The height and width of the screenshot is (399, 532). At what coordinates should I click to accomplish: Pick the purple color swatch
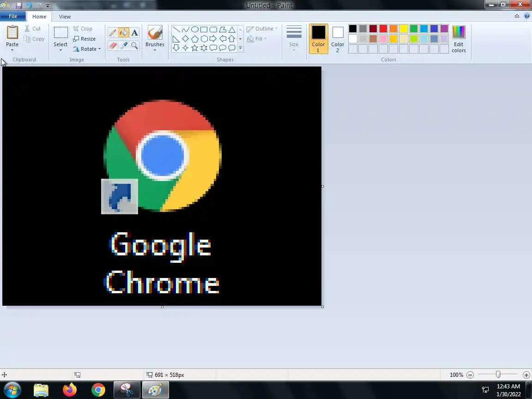coord(444,29)
